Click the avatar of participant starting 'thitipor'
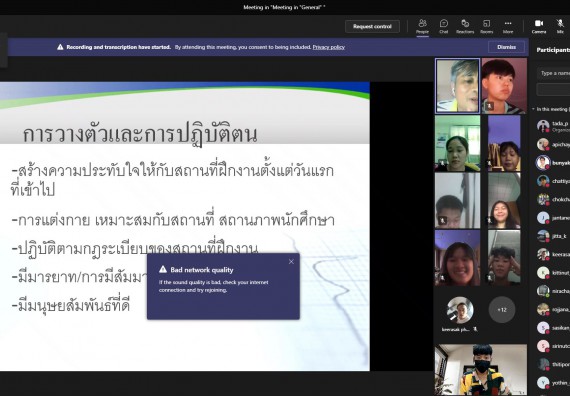This screenshot has height=396, width=570. [x=543, y=364]
